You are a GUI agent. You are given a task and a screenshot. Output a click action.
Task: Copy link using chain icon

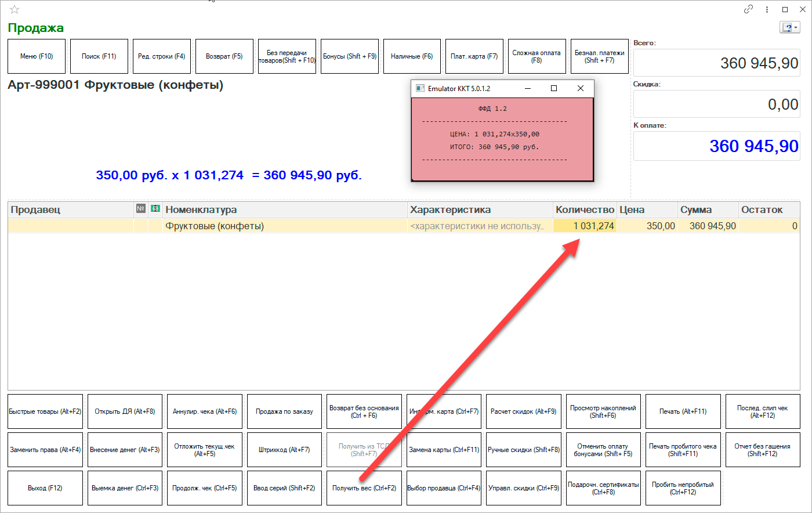point(749,9)
